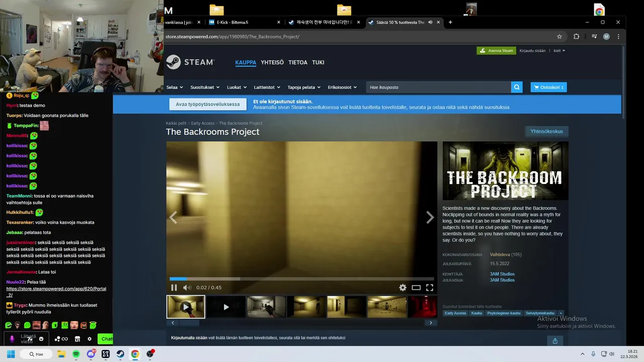
Task: Open the Yhteisökeskus community hub button
Action: (x=546, y=131)
